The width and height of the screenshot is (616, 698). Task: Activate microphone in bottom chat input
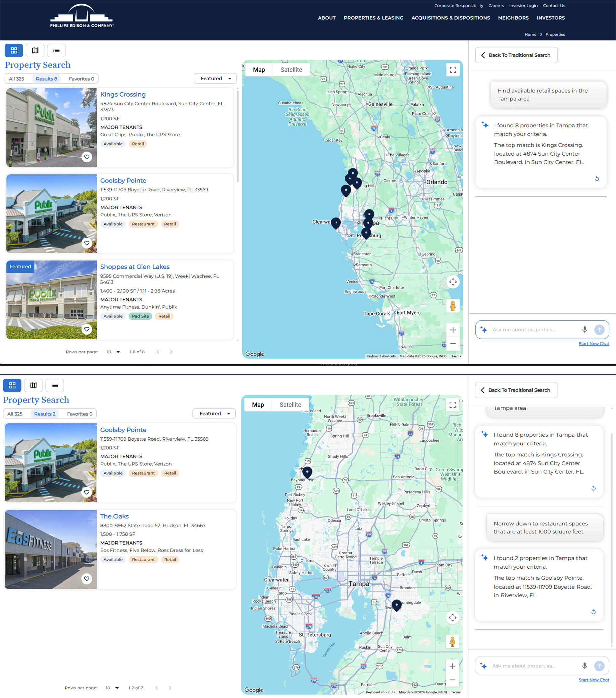click(x=584, y=666)
